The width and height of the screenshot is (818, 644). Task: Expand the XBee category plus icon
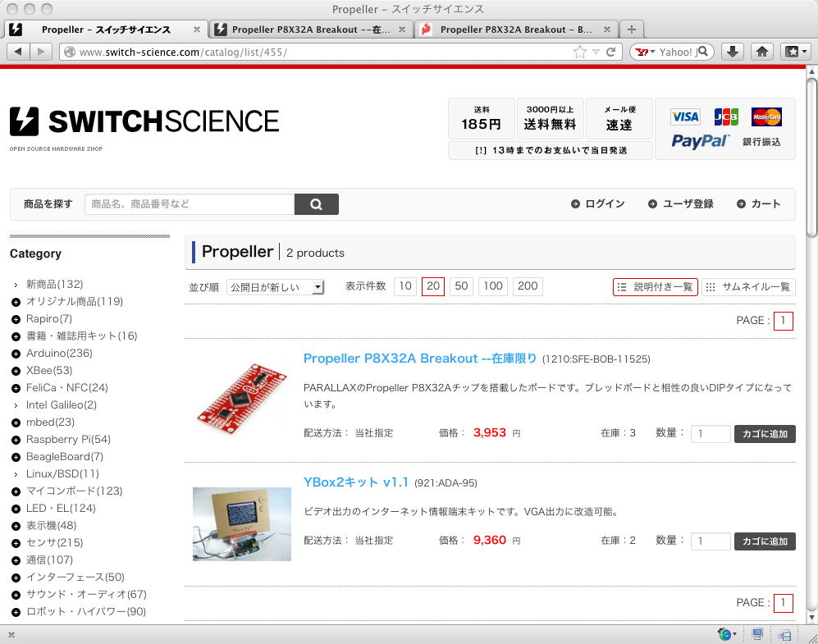(16, 371)
